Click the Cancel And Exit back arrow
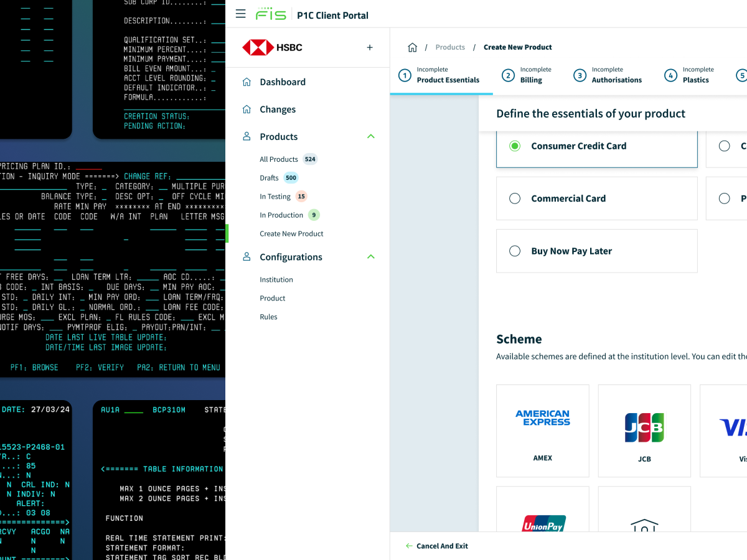This screenshot has width=747, height=560. (x=409, y=546)
